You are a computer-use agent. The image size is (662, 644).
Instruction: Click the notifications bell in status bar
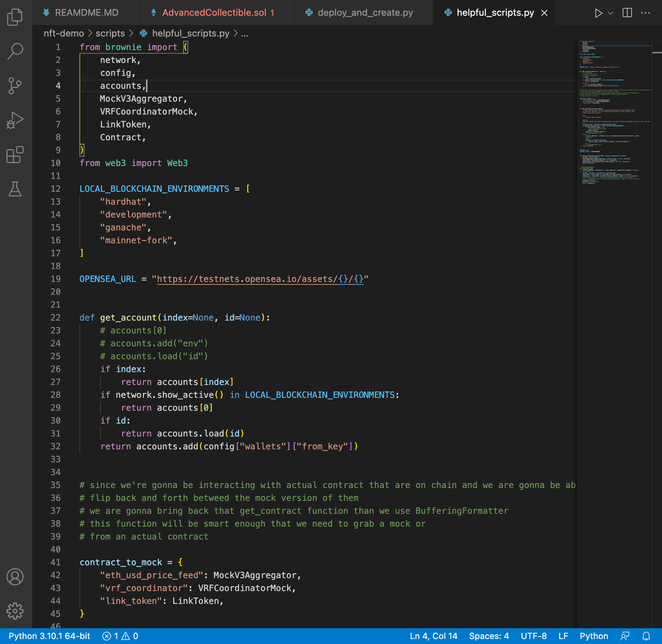coord(646,636)
